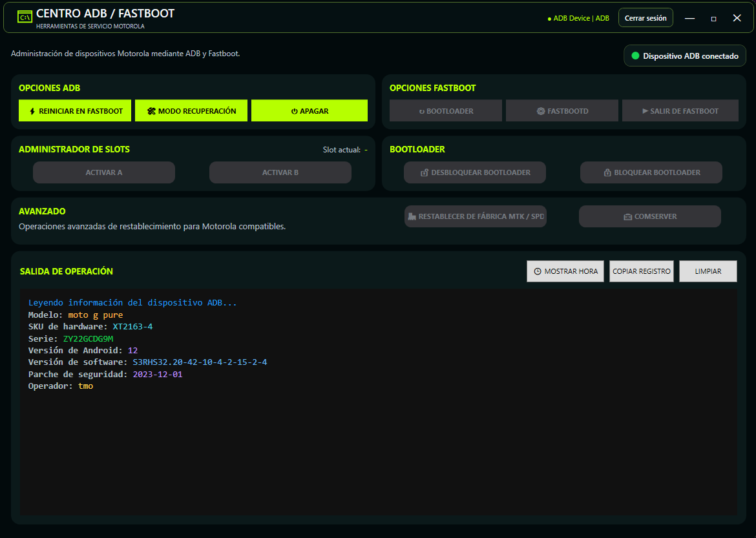Click the reload icon on Bootloader button

[x=422, y=111]
